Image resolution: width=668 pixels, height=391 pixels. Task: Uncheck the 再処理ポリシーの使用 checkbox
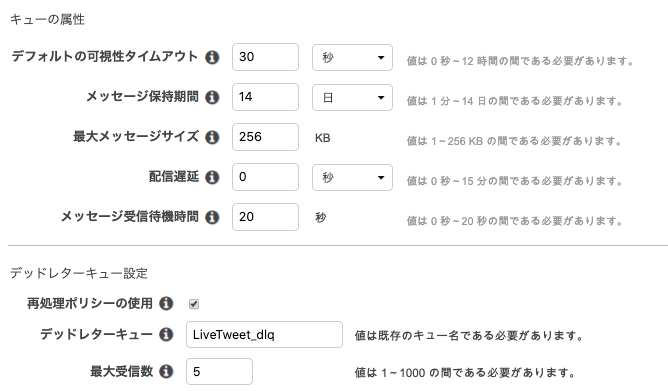194,304
